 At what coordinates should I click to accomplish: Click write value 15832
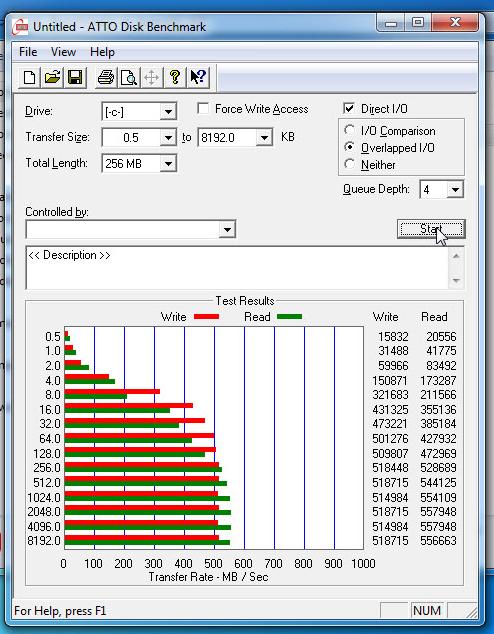coord(393,336)
